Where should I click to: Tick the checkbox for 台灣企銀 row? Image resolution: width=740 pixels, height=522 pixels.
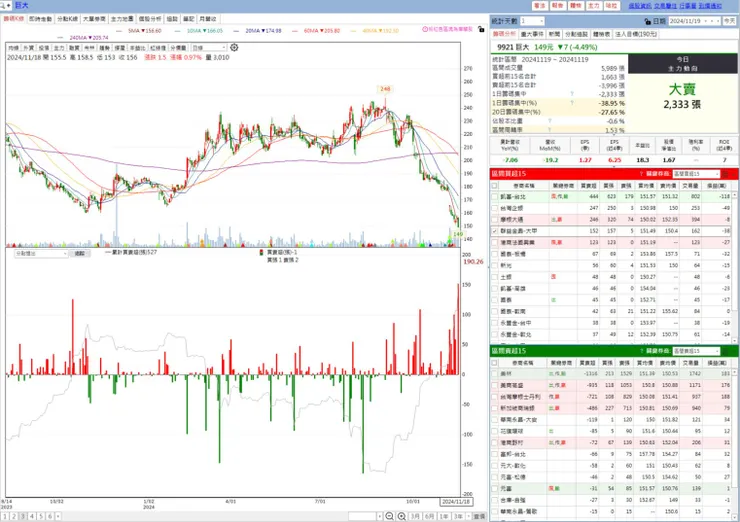point(494,208)
